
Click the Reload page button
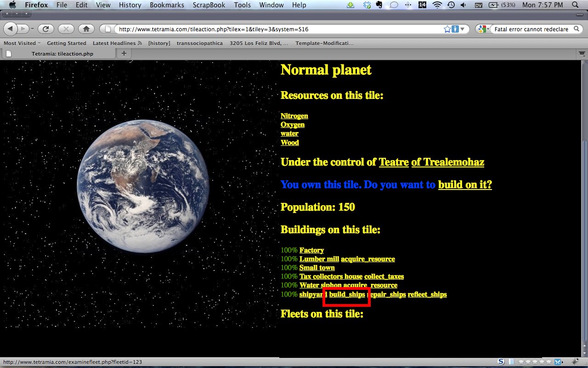click(46, 29)
